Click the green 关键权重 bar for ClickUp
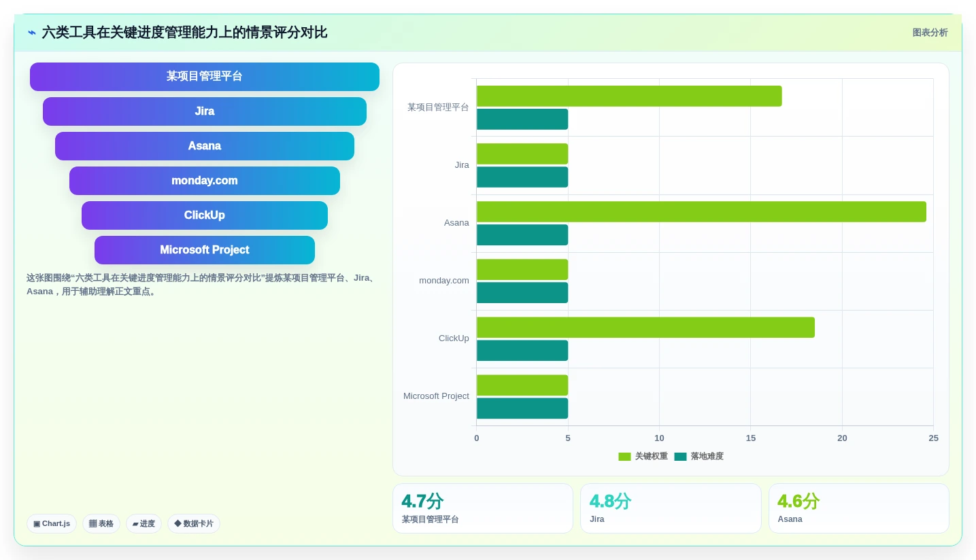Screen dimensions: 976x560 [645, 328]
